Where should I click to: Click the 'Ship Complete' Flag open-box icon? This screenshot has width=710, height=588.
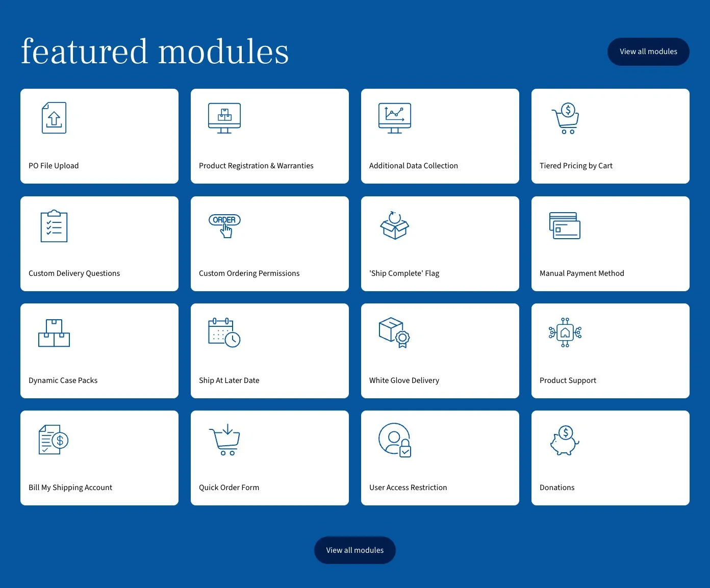coord(394,226)
